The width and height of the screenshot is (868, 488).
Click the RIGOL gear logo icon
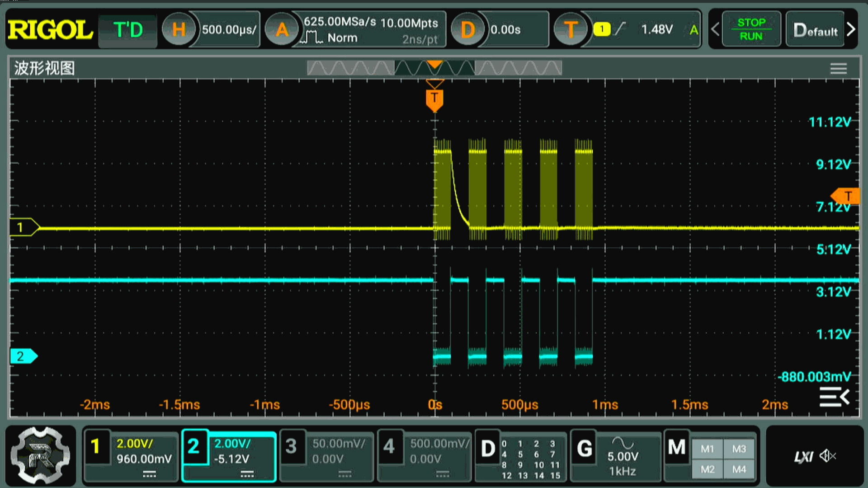click(40, 456)
